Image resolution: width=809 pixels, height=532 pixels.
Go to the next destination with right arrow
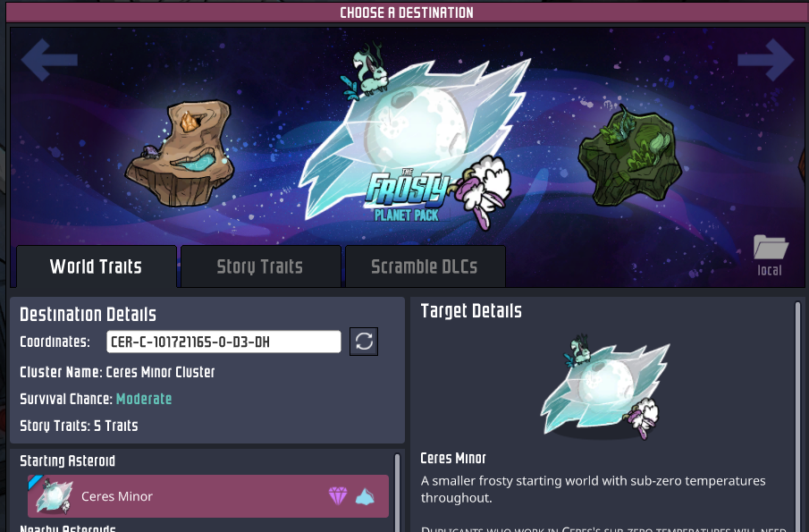point(766,60)
